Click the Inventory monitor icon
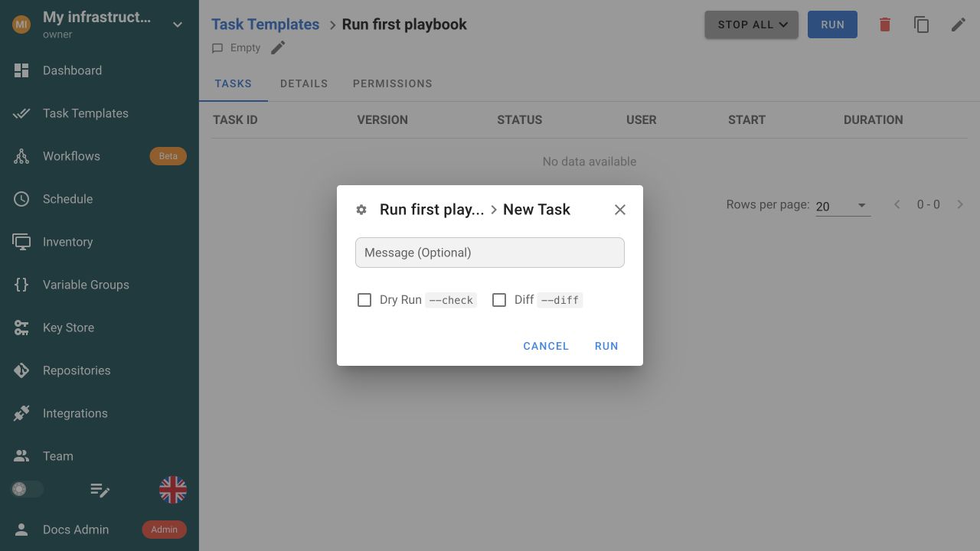This screenshot has width=980, height=551. coord(21,242)
